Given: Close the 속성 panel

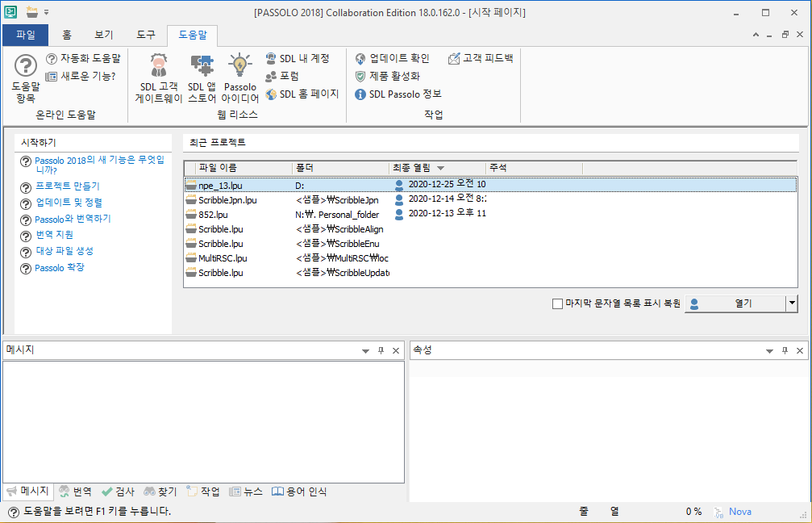Looking at the screenshot, I should point(800,350).
